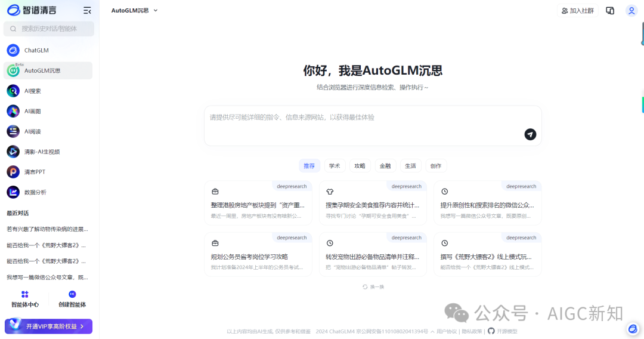644x339 pixels.
Task: Click the 加入社群 button
Action: [x=578, y=11]
